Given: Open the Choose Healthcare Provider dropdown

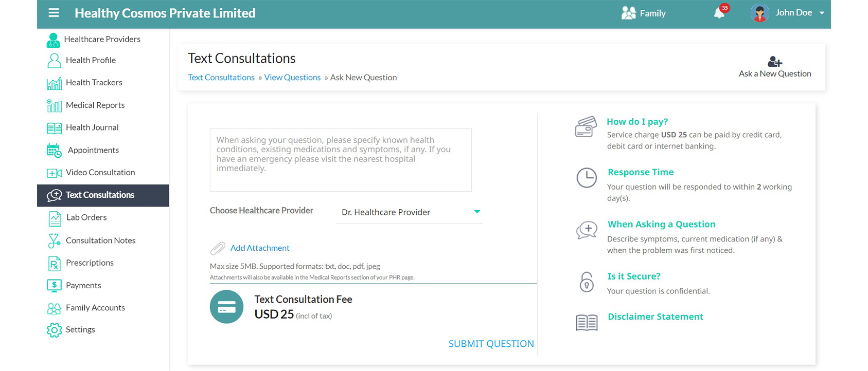Looking at the screenshot, I should click(410, 212).
